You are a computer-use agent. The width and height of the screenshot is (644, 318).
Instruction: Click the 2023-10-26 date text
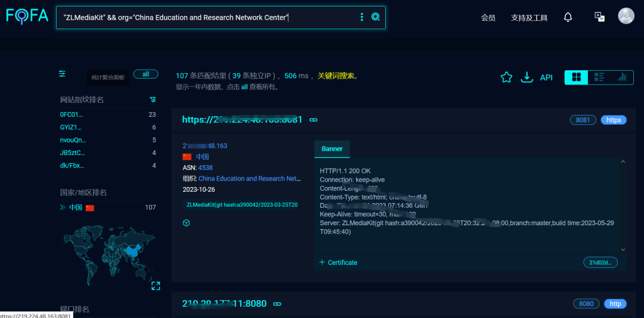199,189
